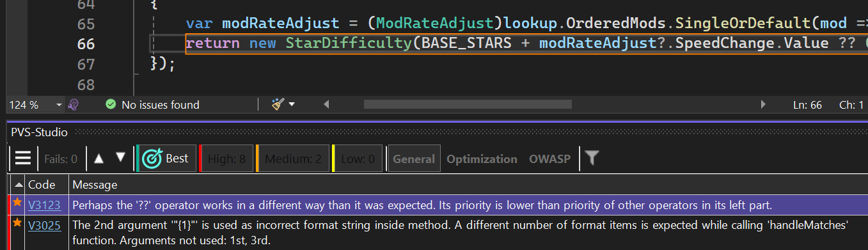Go to previous warning with up arrow
868x250 pixels.
point(99,158)
